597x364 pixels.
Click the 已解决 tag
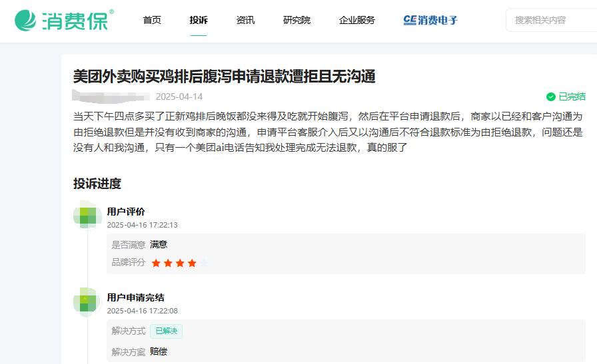point(167,331)
